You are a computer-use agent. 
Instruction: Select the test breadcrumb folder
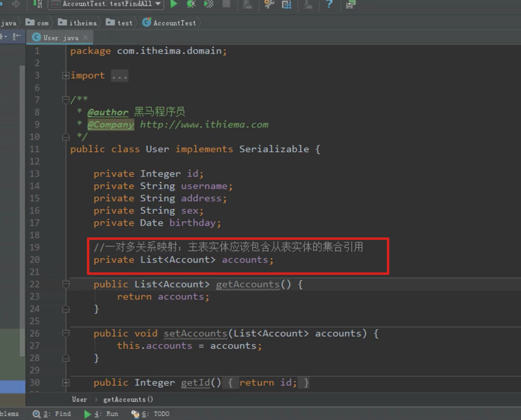[x=119, y=23]
